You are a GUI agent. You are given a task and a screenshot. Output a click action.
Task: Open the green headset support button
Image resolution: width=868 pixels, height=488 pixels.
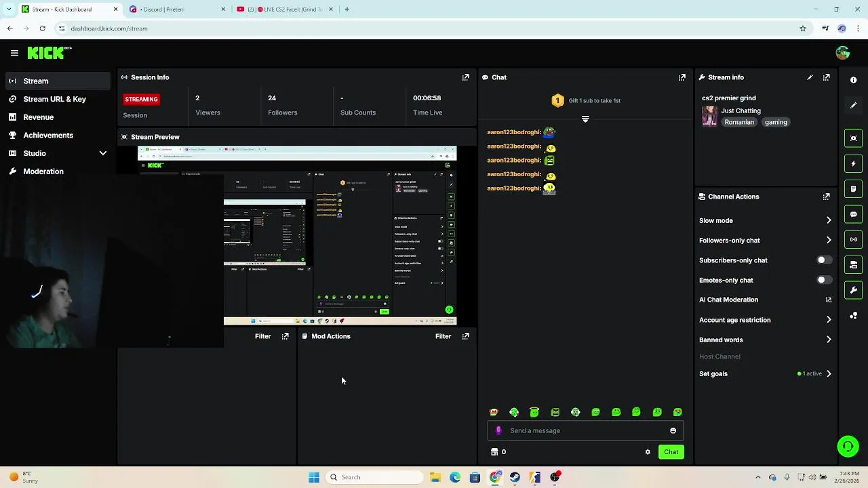click(848, 446)
